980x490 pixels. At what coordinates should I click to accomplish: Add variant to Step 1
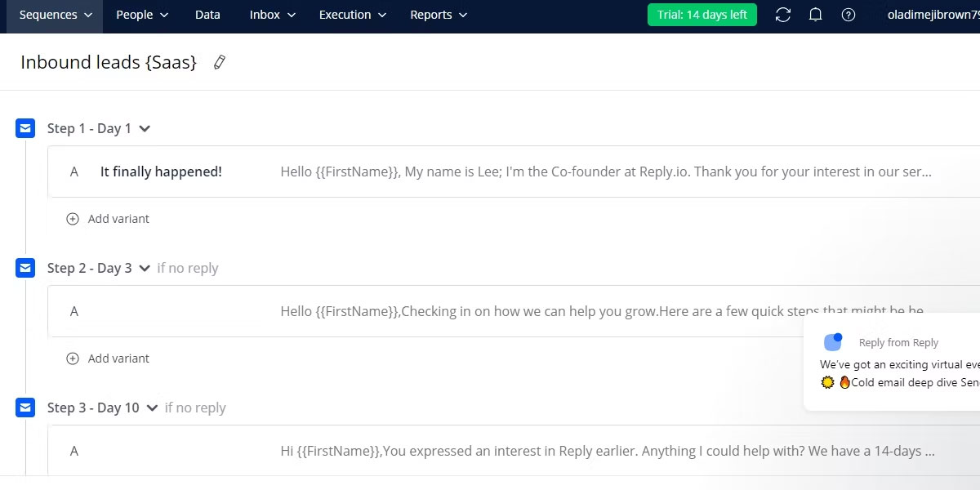(108, 219)
